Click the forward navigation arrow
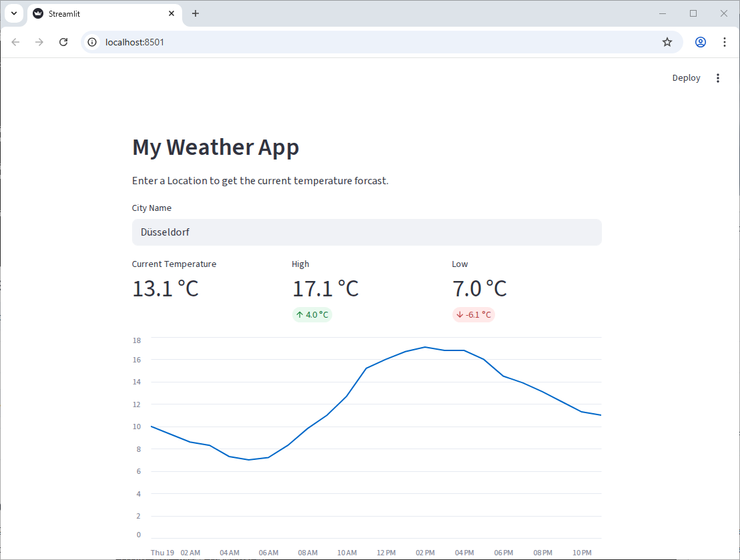This screenshot has height=560, width=740. pos(39,42)
